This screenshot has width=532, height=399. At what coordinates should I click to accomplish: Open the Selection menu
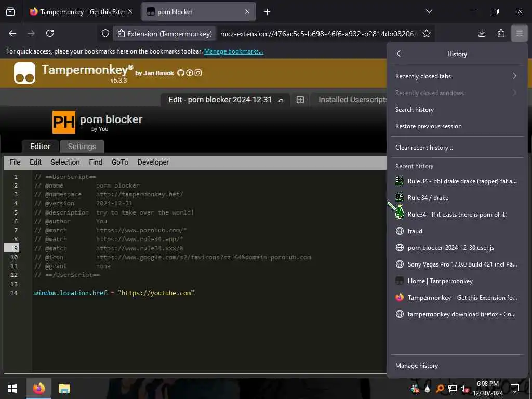click(65, 162)
